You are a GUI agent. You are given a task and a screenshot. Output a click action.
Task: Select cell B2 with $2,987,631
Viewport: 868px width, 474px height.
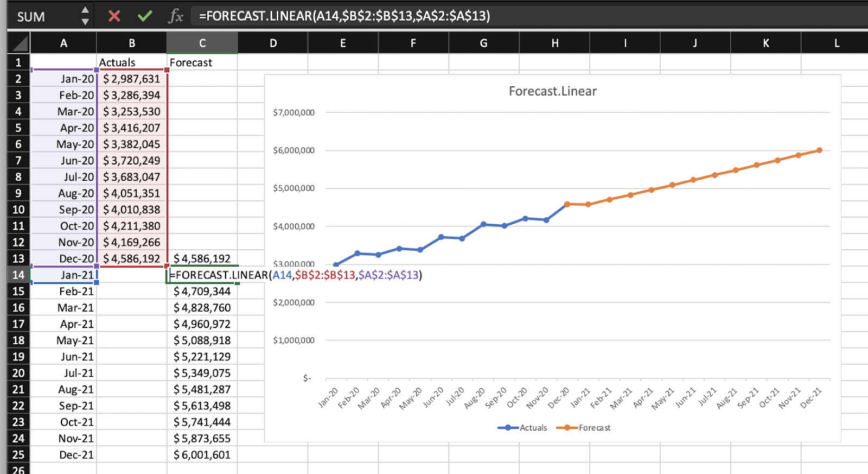[x=132, y=79]
